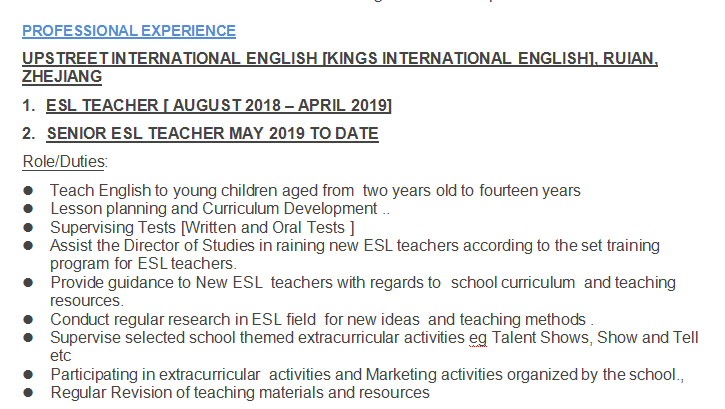This screenshot has height=409, width=725.
Task: Click list number 2 before SENIOR ESL TEACHER
Action: point(27,133)
